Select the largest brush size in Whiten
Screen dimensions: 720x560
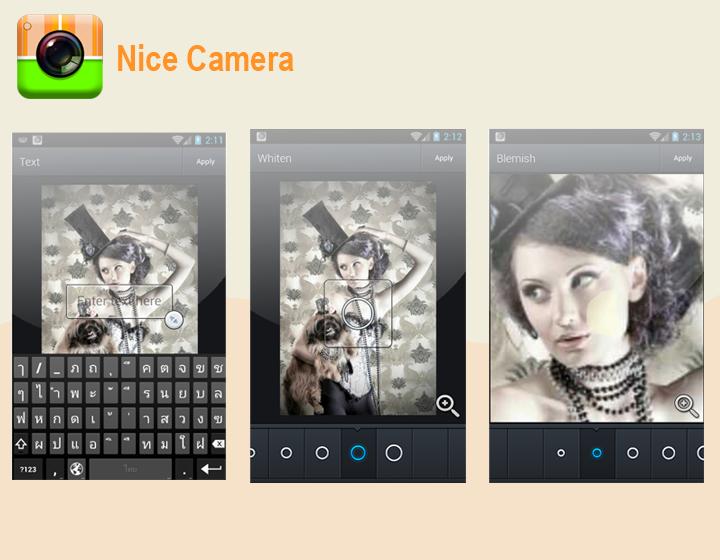click(x=394, y=453)
